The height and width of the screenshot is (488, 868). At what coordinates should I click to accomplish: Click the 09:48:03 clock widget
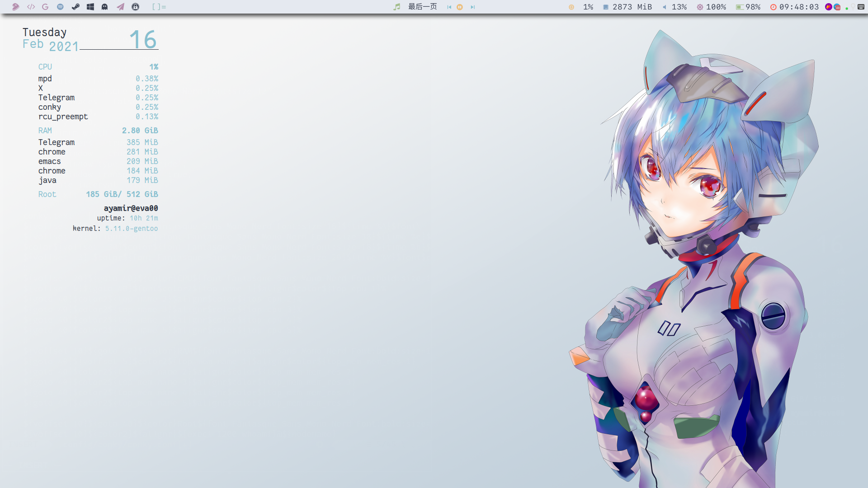(794, 7)
